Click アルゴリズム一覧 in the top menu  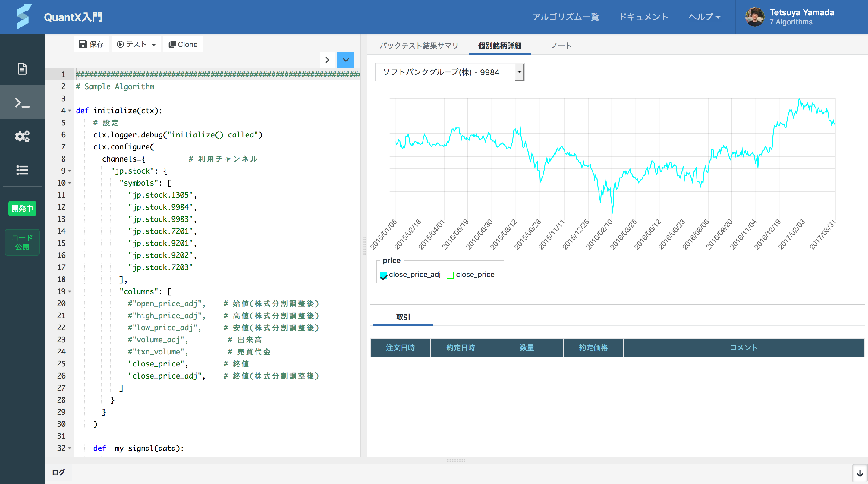[x=566, y=17]
